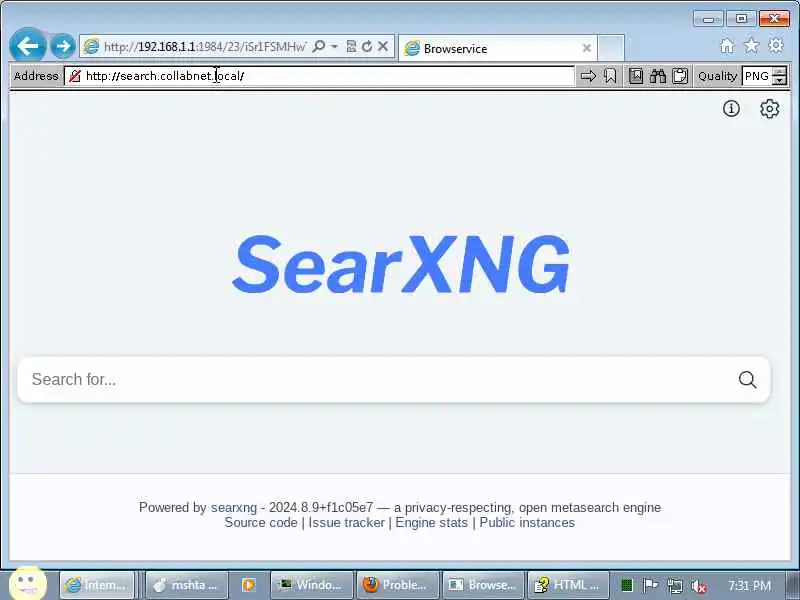The width and height of the screenshot is (800, 600).
Task: Open the Browservice bookmarks book icon
Action: click(x=636, y=76)
